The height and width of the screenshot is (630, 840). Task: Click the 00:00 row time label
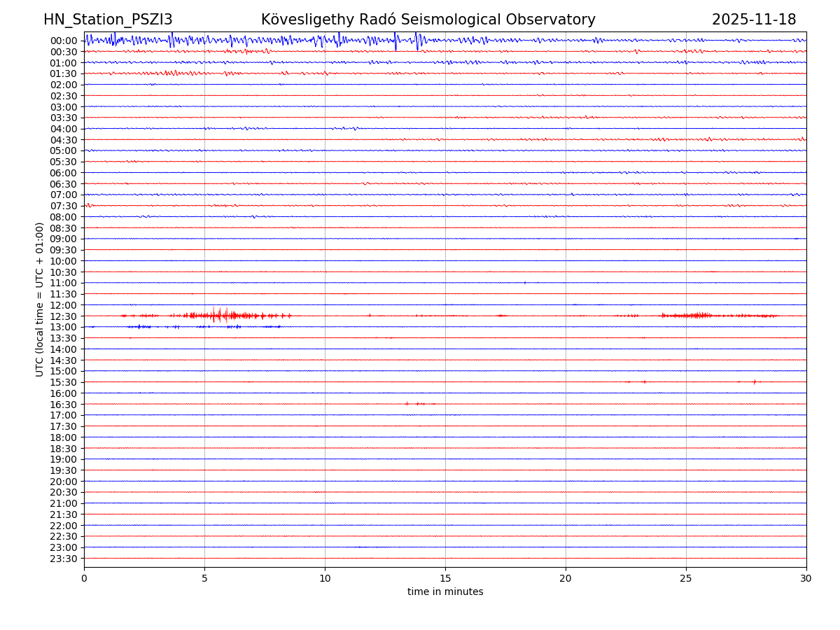coord(63,41)
